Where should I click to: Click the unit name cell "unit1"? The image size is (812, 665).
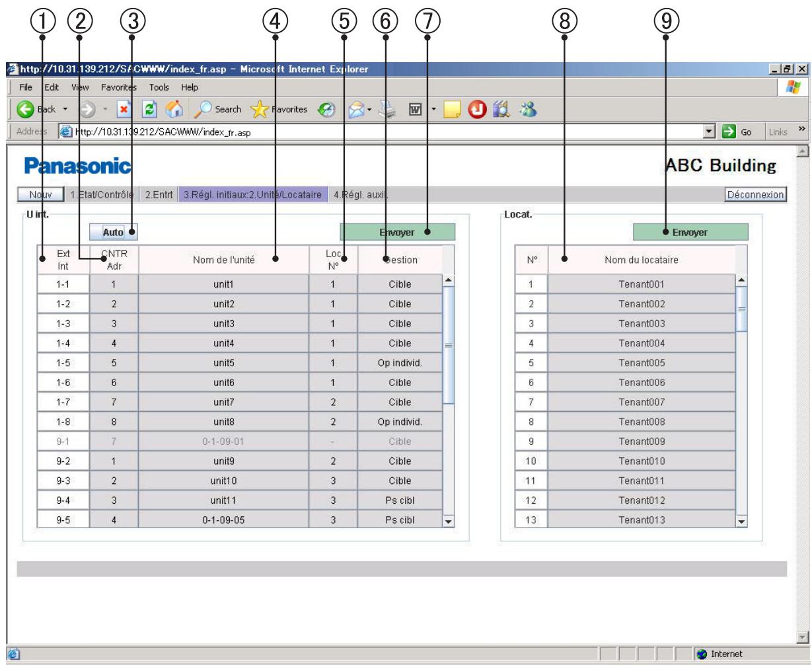click(224, 285)
